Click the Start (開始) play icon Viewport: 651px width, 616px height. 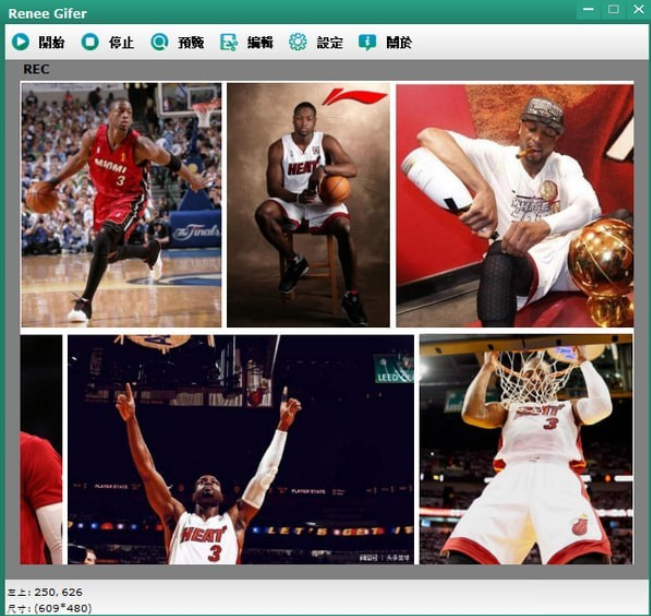pyautogui.click(x=20, y=42)
